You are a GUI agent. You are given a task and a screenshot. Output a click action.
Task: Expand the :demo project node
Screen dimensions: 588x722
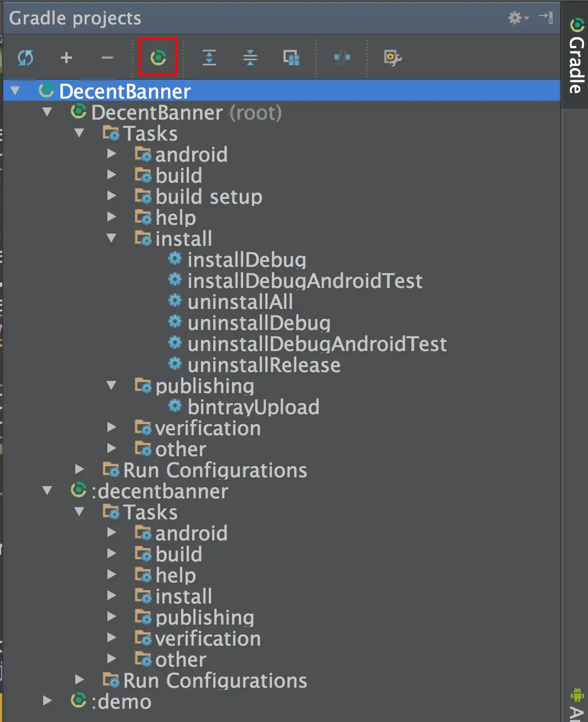[47, 700]
